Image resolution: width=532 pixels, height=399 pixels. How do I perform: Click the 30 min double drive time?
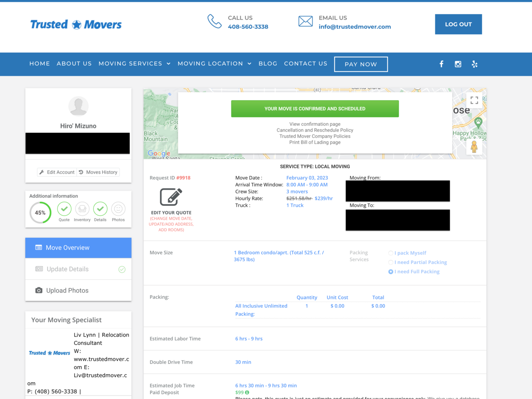click(243, 362)
